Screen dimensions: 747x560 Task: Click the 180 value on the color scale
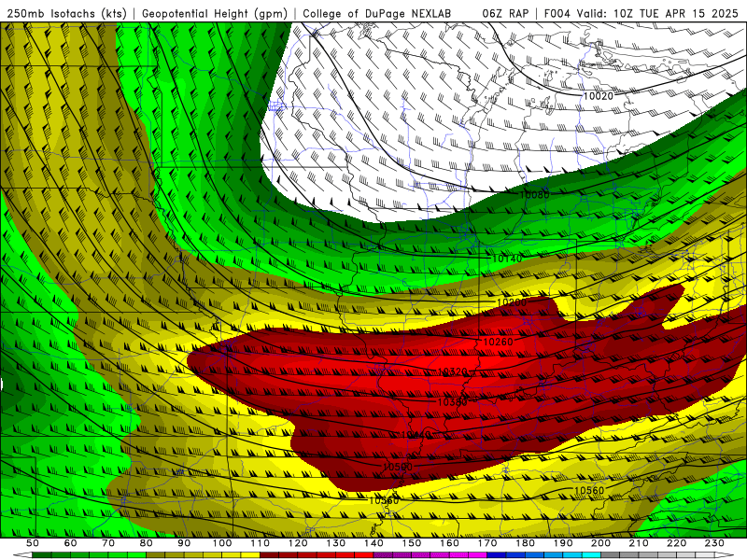coord(526,543)
